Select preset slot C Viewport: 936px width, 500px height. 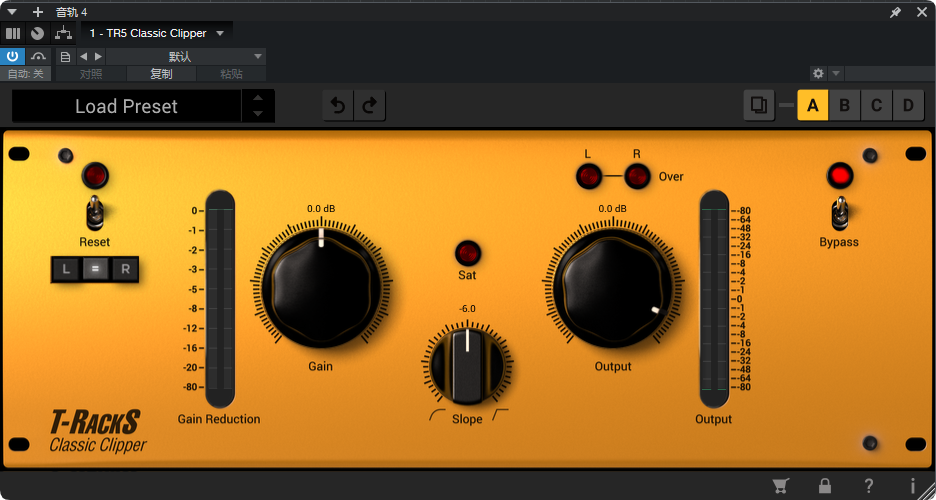click(x=876, y=106)
